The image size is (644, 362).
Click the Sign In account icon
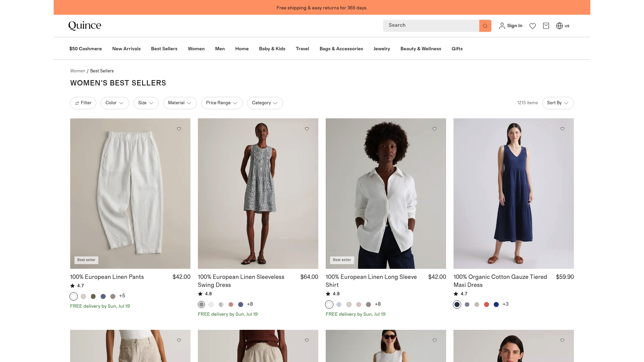[502, 26]
